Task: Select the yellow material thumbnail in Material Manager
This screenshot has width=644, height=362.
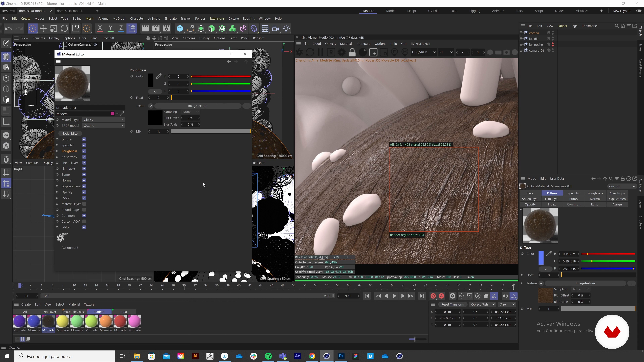Action: pyautogui.click(x=63, y=321)
